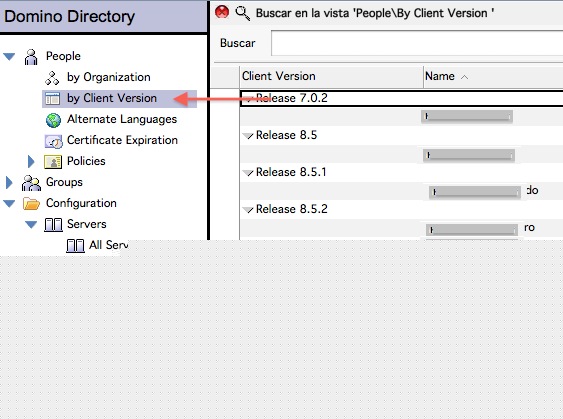The image size is (563, 419).
Task: Click the Servers book icon
Action: point(53,224)
